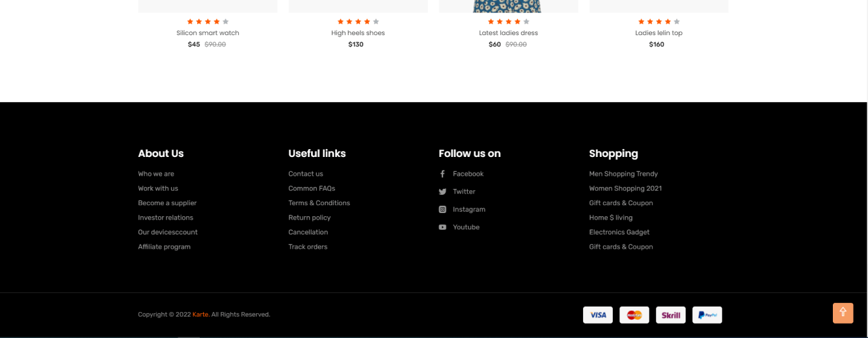868x338 pixels.
Task: Click the Youtube play icon
Action: (442, 227)
